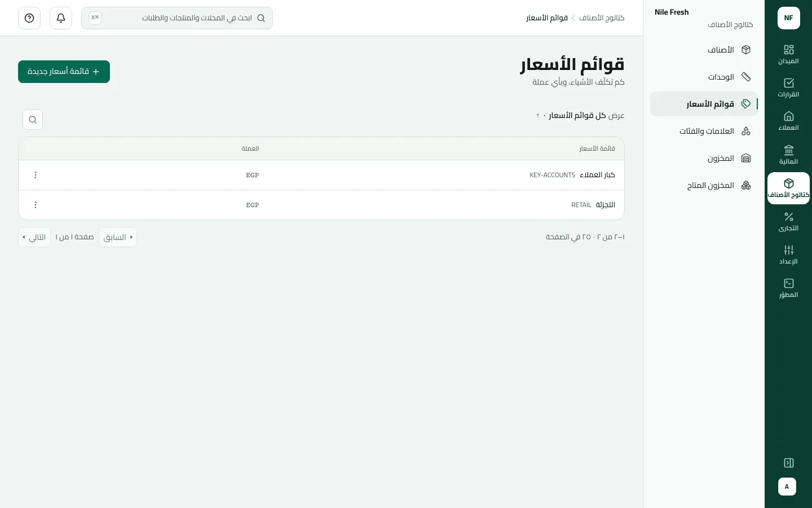Click the table search magnifier icon
812x508 pixels.
point(33,120)
